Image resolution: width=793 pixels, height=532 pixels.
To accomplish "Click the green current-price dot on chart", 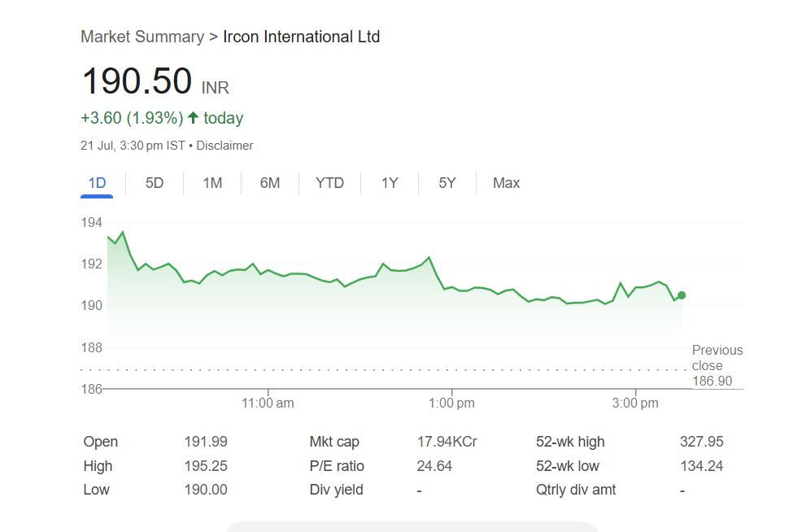I will (x=682, y=295).
